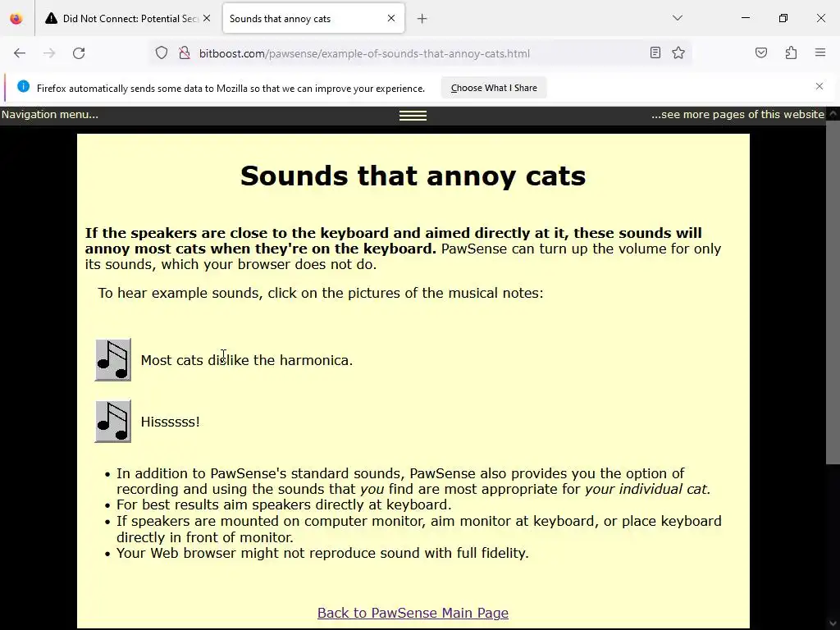
Task: Close the Sounds that annoy cats tab
Action: click(x=391, y=18)
